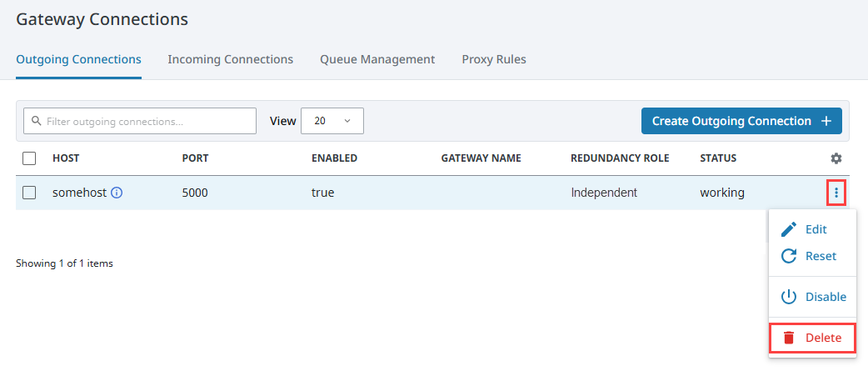Screen dimensions: 868x371
Task: Click the red trash can icon
Action: coord(789,338)
